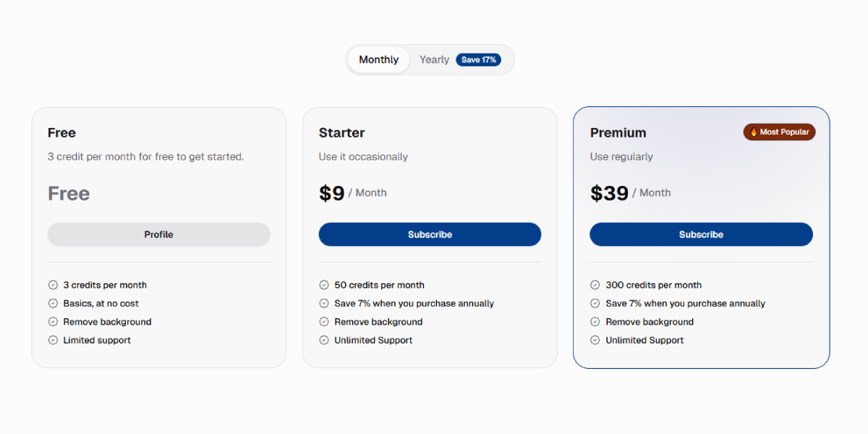
Task: Click the Free plan title heading
Action: [61, 133]
